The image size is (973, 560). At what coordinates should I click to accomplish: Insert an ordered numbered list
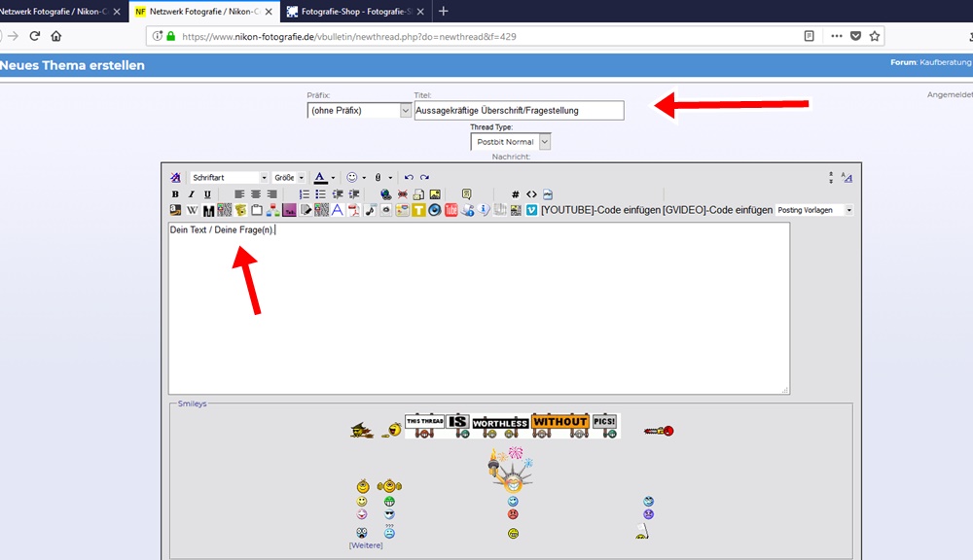click(304, 194)
